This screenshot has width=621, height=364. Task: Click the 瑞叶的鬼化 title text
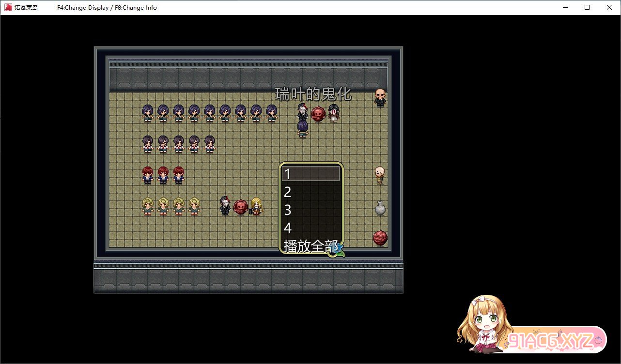pyautogui.click(x=313, y=94)
